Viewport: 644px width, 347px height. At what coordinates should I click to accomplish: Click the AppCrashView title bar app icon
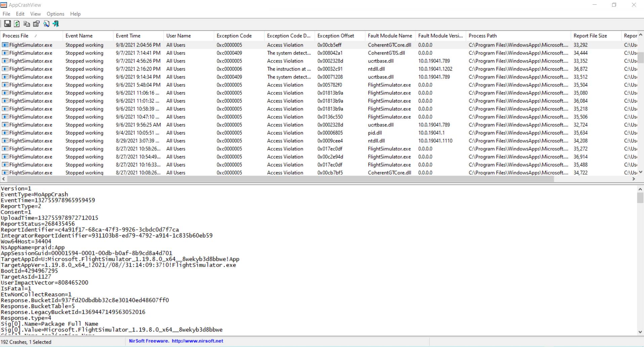(4, 5)
